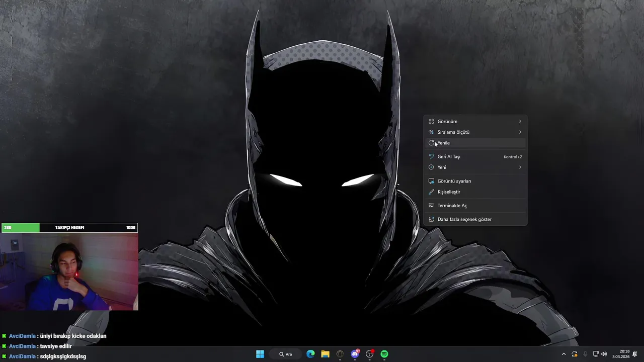Click the Görüntü ayarları monitor icon
This screenshot has height=362, width=644.
pyautogui.click(x=431, y=181)
